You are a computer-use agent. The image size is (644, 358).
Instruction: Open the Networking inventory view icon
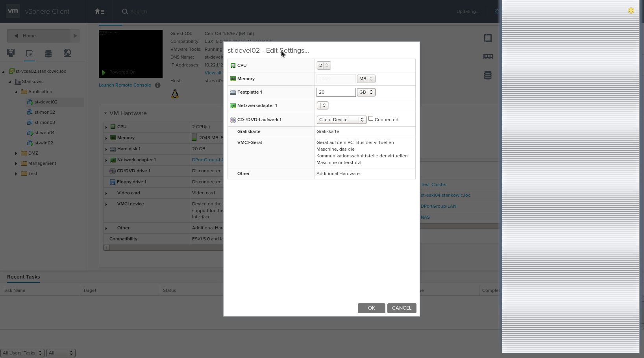click(x=67, y=53)
